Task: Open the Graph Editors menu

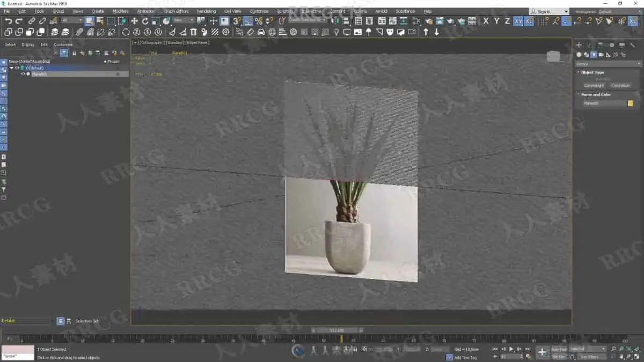Action: (x=176, y=11)
